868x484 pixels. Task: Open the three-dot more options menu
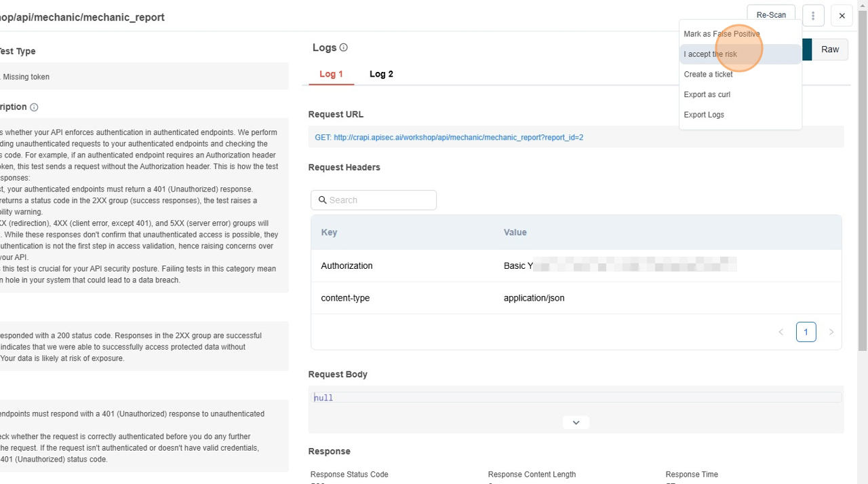812,16
